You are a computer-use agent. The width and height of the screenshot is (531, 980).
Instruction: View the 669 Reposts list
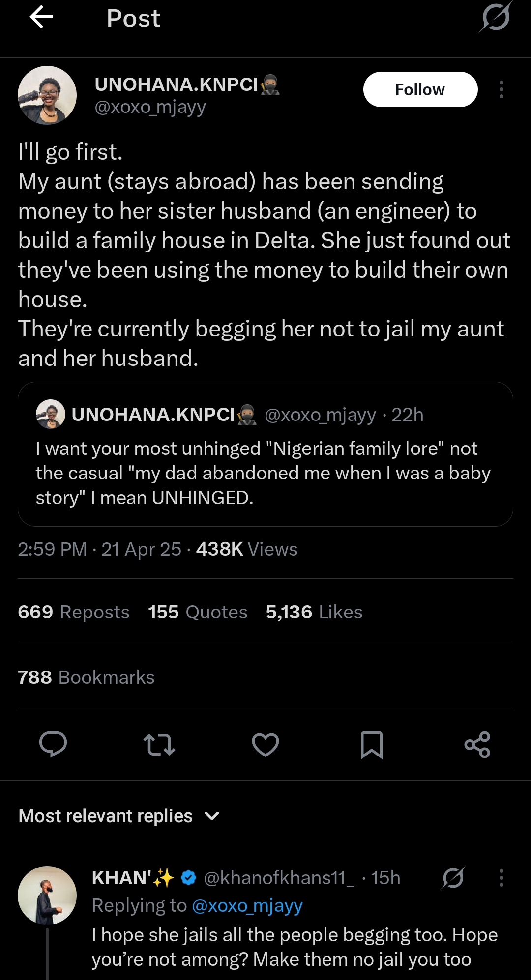74,612
